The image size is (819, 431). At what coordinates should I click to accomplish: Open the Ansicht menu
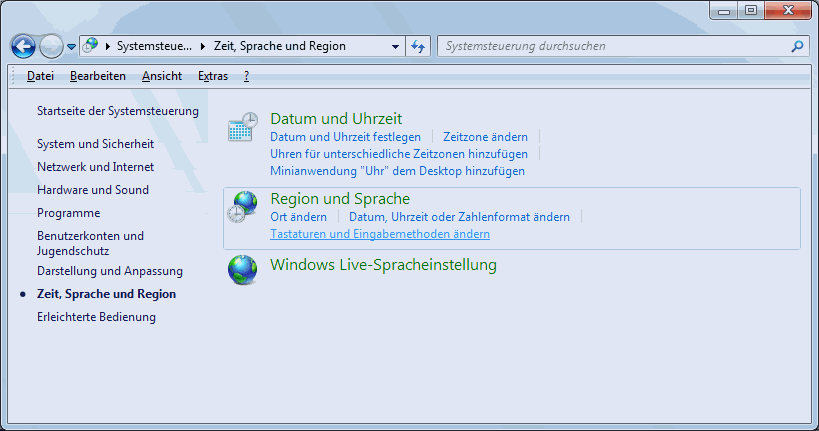click(162, 76)
